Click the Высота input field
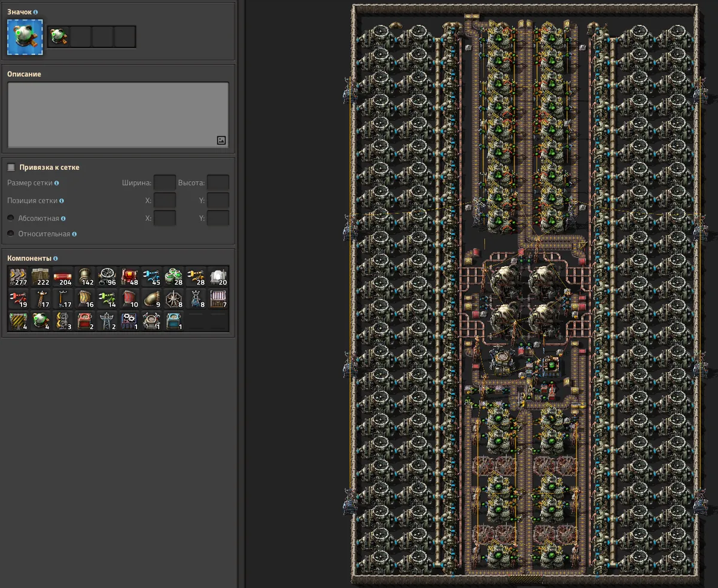The image size is (718, 588). 218,182
